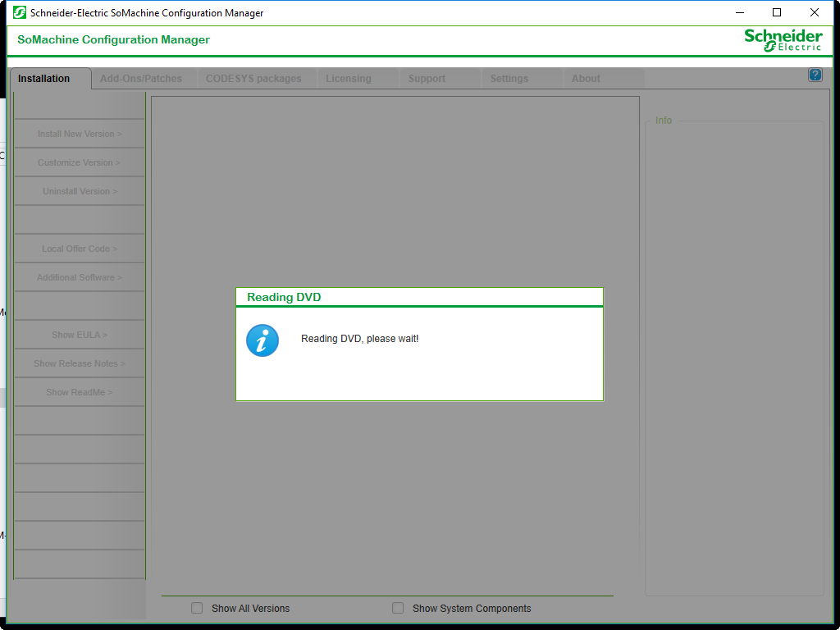840x630 pixels.
Task: Choose Customize Version option
Action: [x=80, y=162]
